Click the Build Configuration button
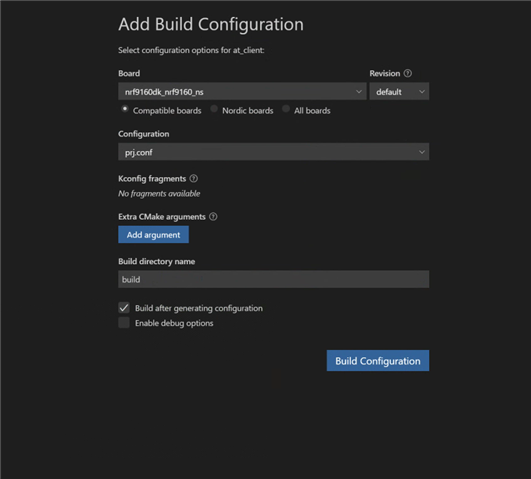 (x=378, y=360)
